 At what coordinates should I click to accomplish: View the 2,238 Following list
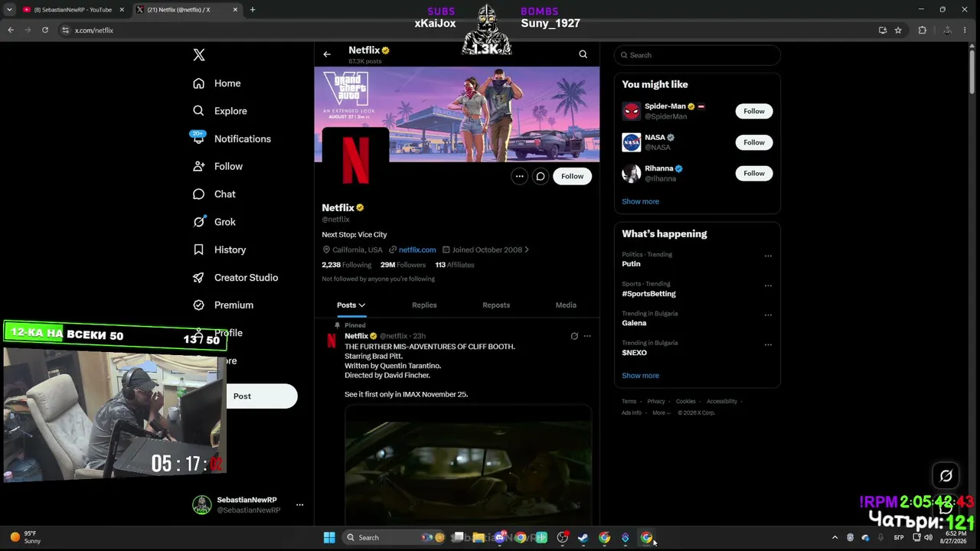pos(346,265)
